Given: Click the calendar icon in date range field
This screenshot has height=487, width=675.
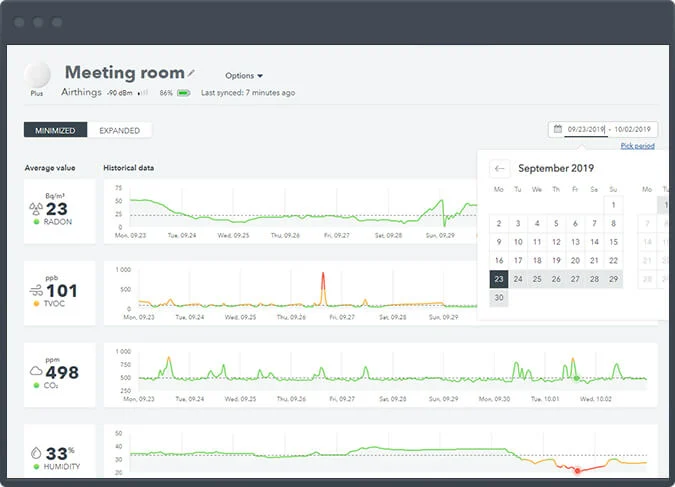Looking at the screenshot, I should click(x=558, y=129).
